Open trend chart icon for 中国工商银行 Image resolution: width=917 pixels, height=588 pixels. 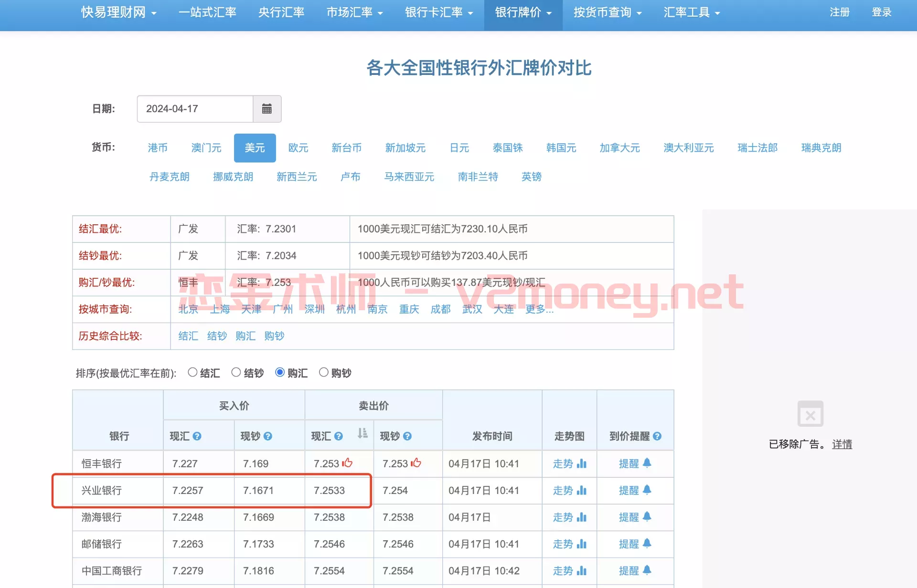[582, 570]
